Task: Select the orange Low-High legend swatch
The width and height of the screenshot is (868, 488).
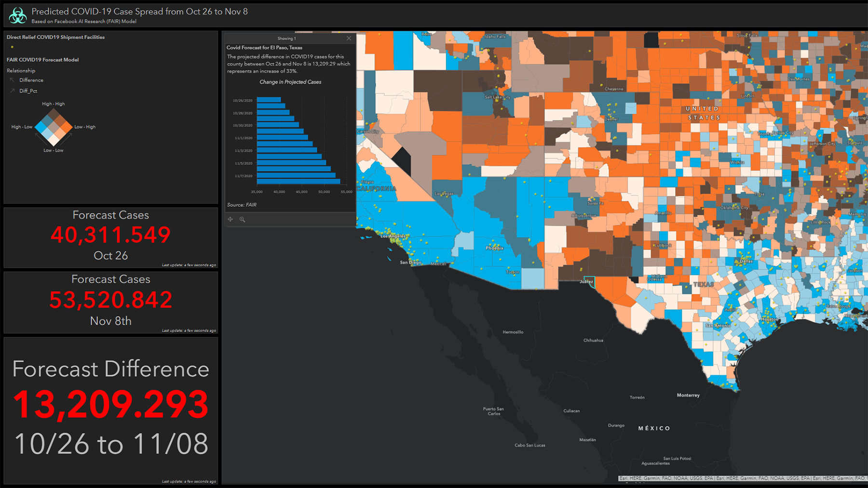Action: pyautogui.click(x=67, y=127)
